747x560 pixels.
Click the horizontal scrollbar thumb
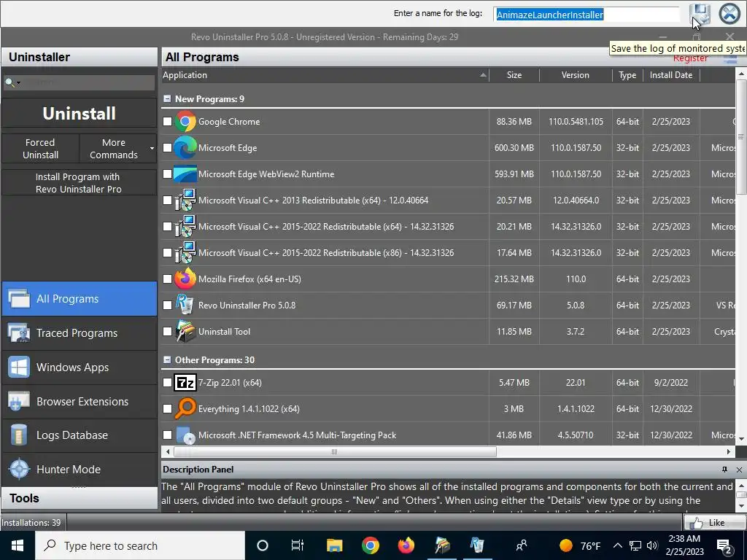coord(335,451)
